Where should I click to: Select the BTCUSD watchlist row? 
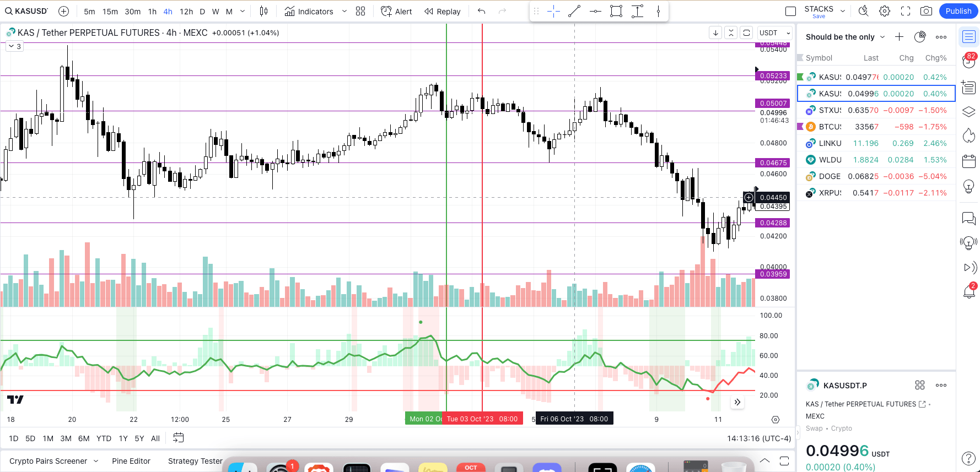tap(876, 127)
